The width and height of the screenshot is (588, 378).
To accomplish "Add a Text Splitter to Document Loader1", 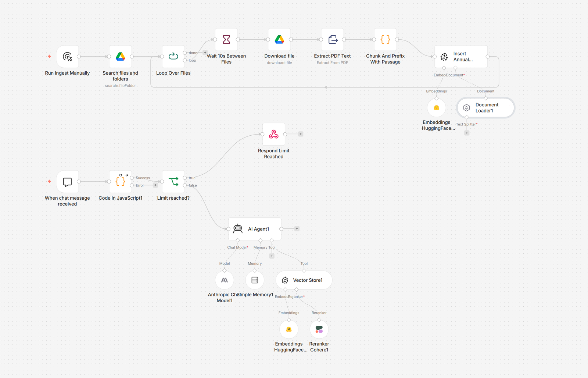I will click(x=467, y=133).
